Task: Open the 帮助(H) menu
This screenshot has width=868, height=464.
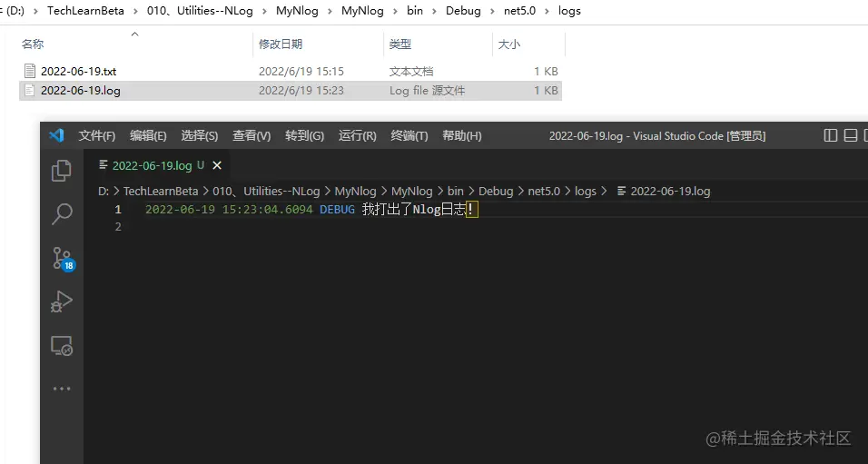Action: 461,135
